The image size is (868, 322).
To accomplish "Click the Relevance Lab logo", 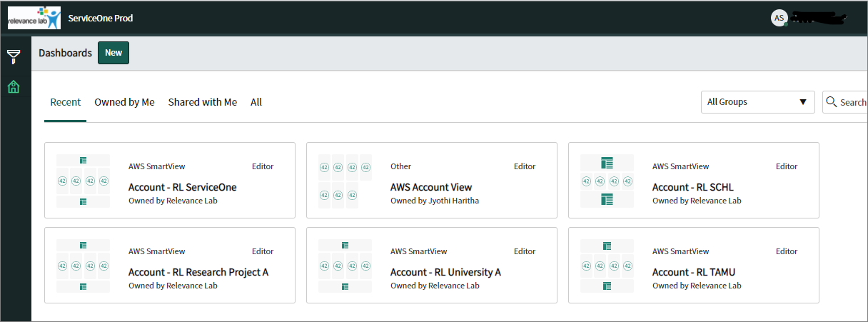I will [x=34, y=18].
